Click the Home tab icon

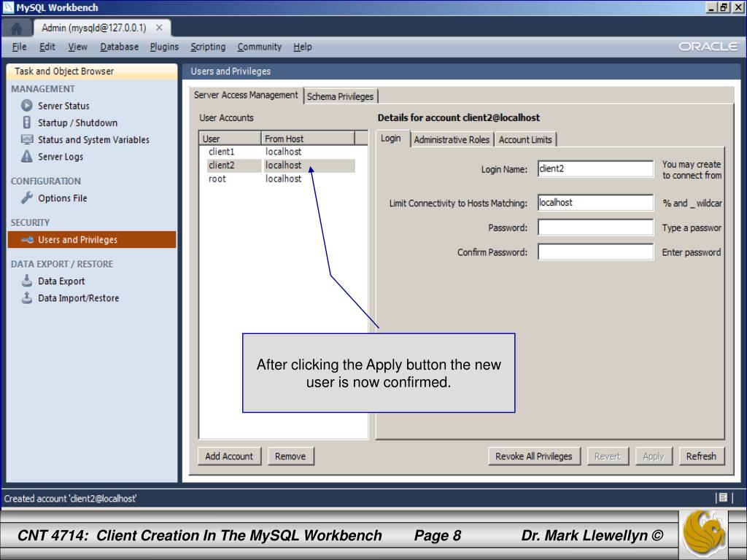[x=16, y=28]
